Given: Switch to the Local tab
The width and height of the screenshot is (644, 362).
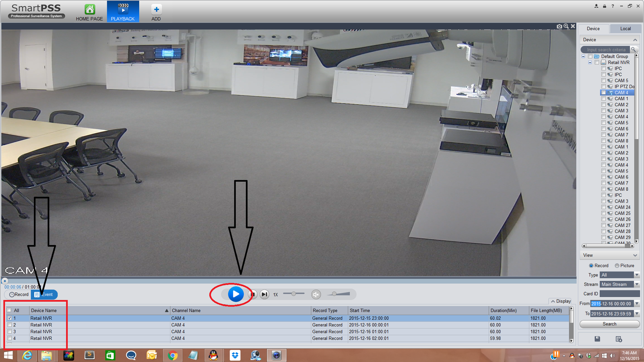Looking at the screenshot, I should pyautogui.click(x=625, y=29).
